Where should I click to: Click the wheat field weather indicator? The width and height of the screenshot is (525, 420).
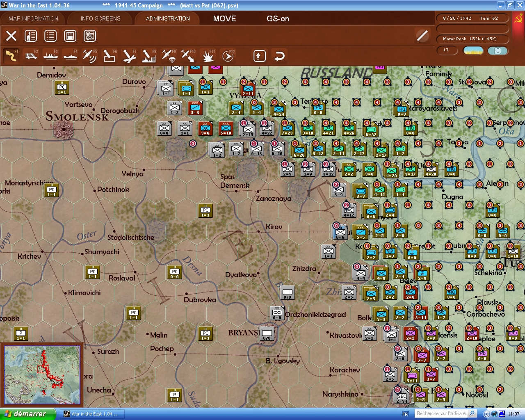tap(473, 50)
